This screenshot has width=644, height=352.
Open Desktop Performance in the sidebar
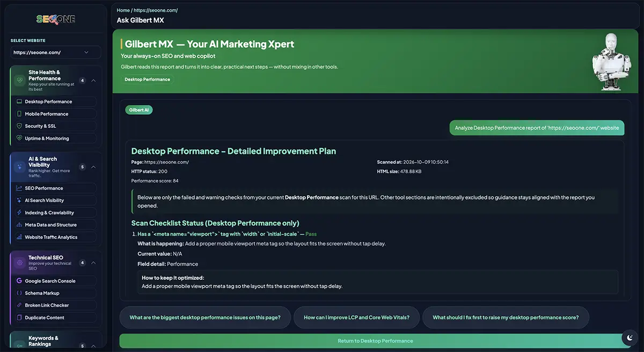(55, 101)
